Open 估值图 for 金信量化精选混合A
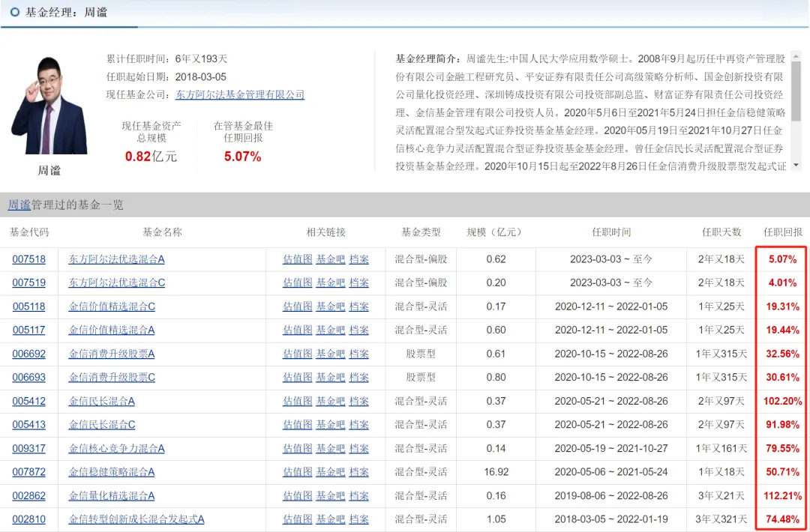Viewport: 810px width, 532px height. click(298, 496)
